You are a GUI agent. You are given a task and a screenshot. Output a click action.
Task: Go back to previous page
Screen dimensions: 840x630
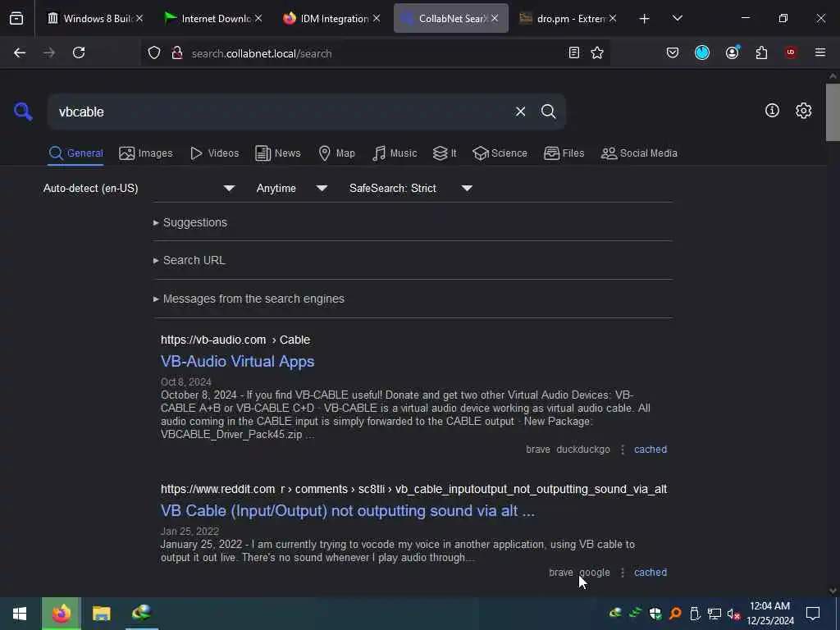coord(20,52)
